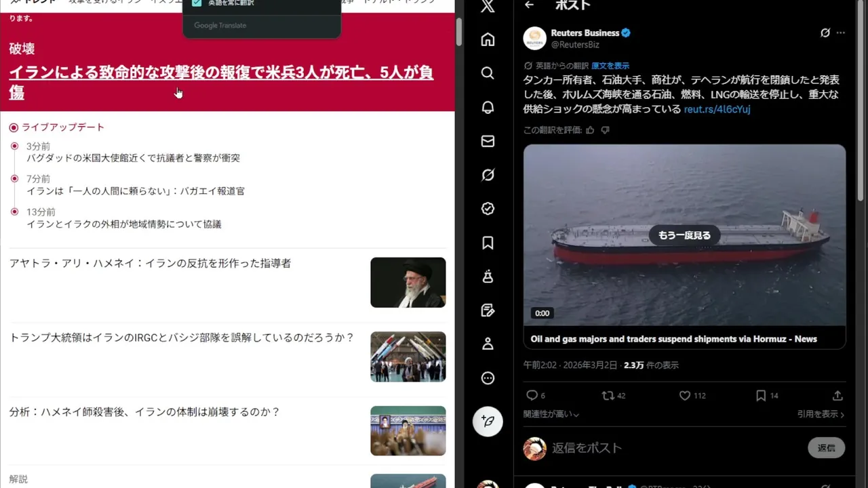The image size is (868, 488).
Task: Click the reply submit button
Action: pyautogui.click(x=826, y=447)
